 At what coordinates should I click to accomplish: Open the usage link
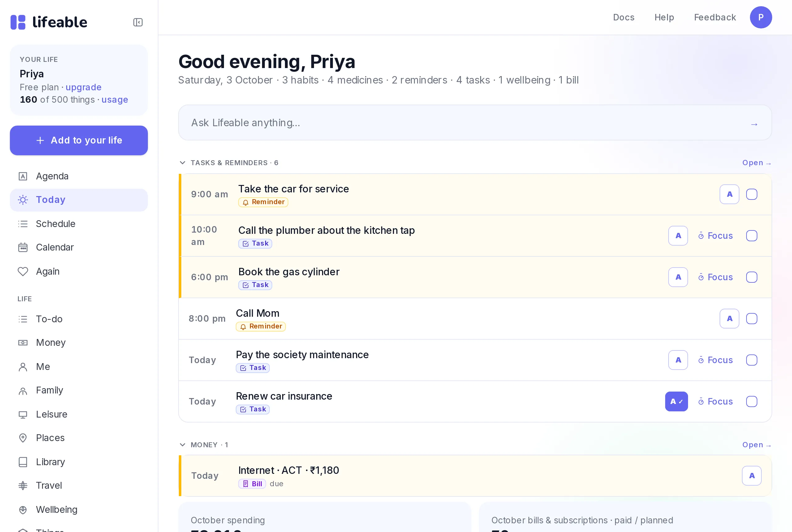coord(115,100)
